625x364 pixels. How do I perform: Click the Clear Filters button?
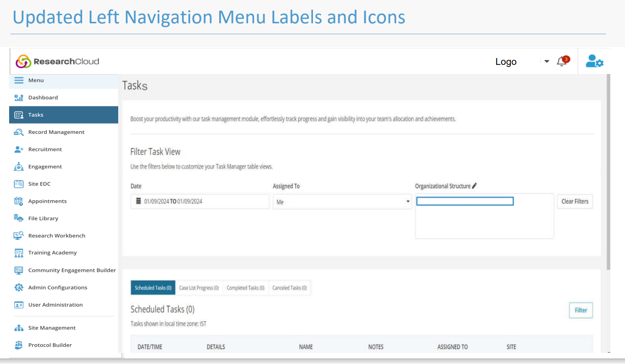pyautogui.click(x=574, y=202)
